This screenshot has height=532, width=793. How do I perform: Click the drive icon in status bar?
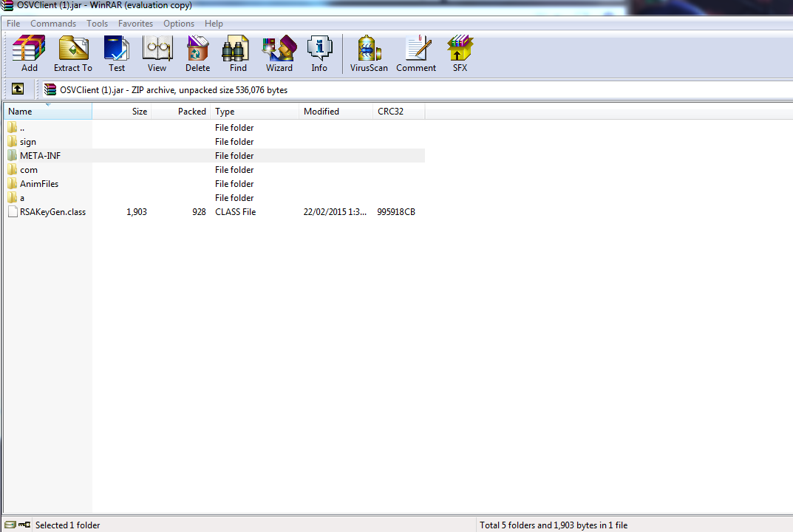10,525
